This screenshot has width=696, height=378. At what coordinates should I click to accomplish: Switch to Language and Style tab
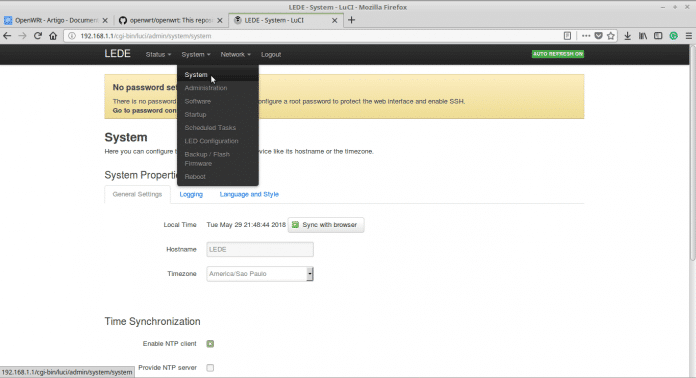(249, 194)
